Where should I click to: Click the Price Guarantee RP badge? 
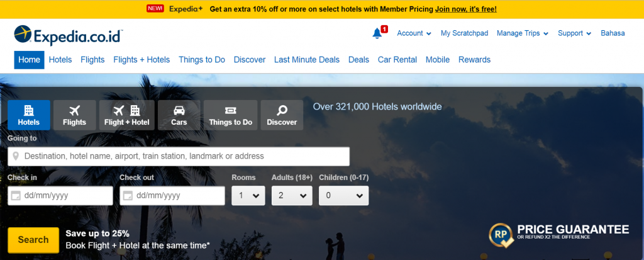[501, 235]
